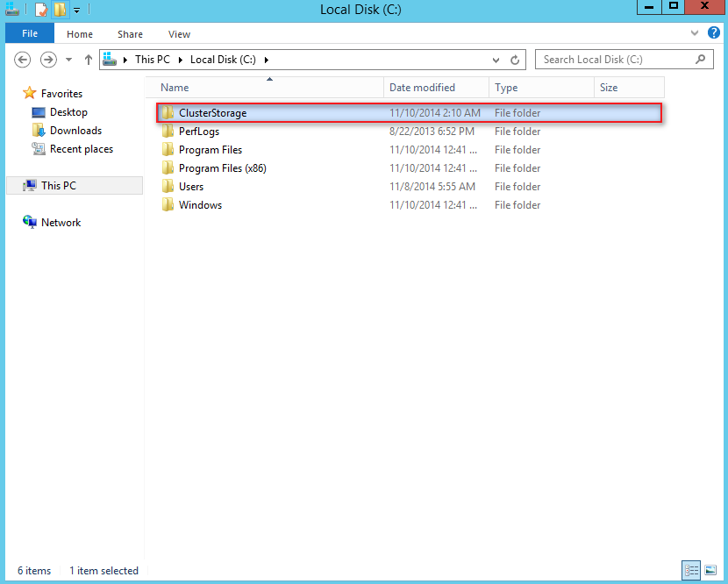Sort by Name column header
The image size is (728, 584).
click(x=265, y=88)
